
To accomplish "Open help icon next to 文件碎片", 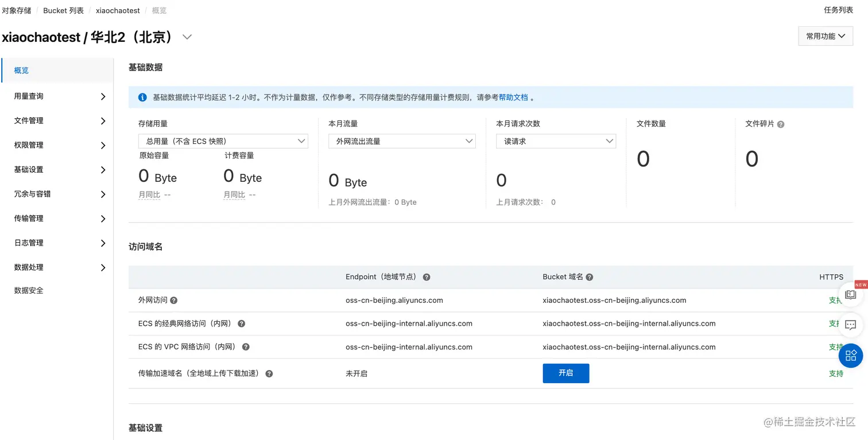I will click(781, 124).
